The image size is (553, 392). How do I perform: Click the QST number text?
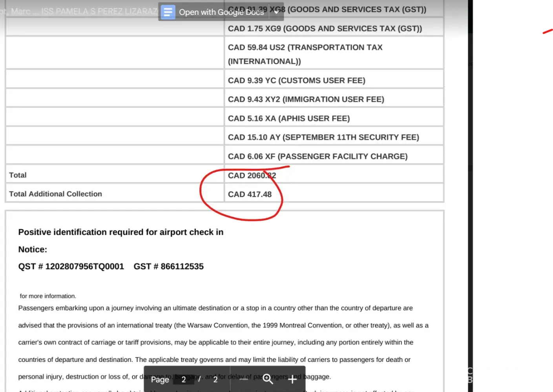pos(71,267)
